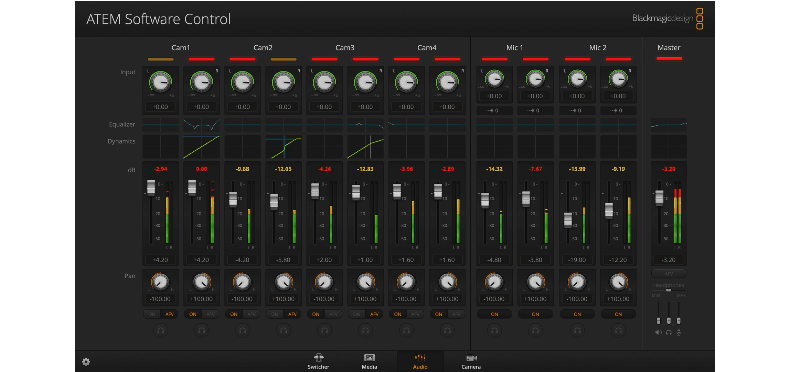Click the Mic 2 left channel fader handle
Screen dimensions: 790x372
(x=568, y=220)
